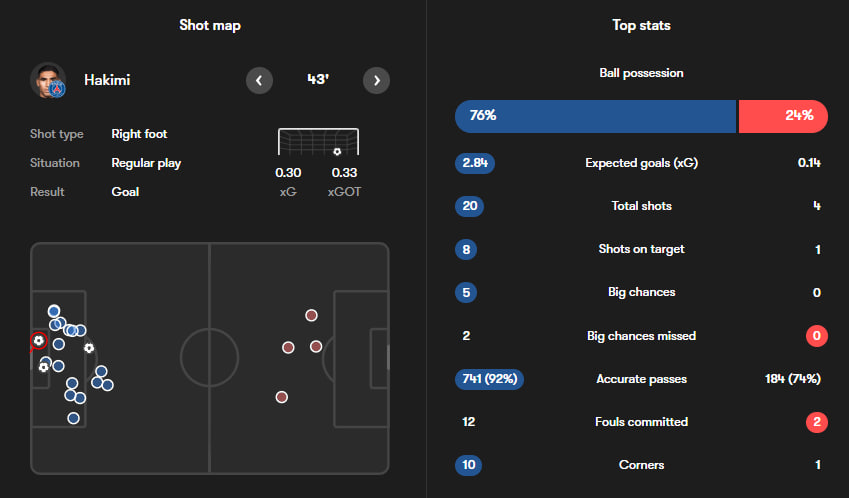Click the 43' shot minute label
Image resolution: width=849 pixels, height=498 pixels.
(318, 80)
